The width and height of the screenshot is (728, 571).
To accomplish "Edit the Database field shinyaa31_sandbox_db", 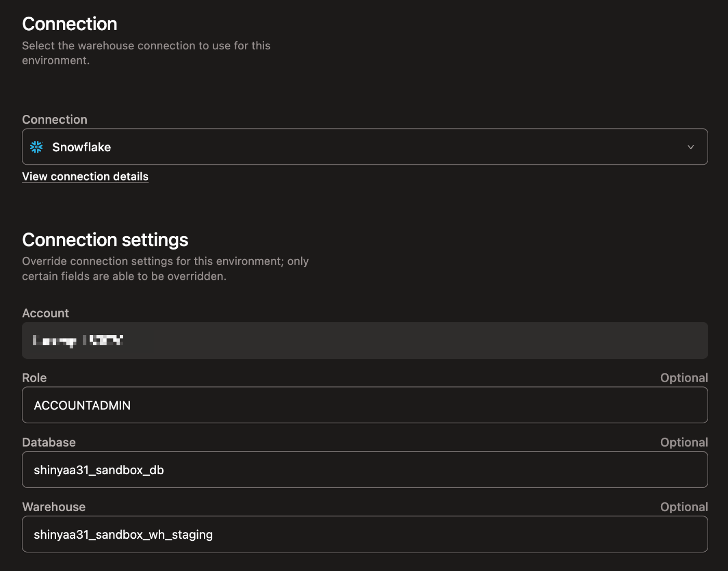I will pyautogui.click(x=365, y=469).
